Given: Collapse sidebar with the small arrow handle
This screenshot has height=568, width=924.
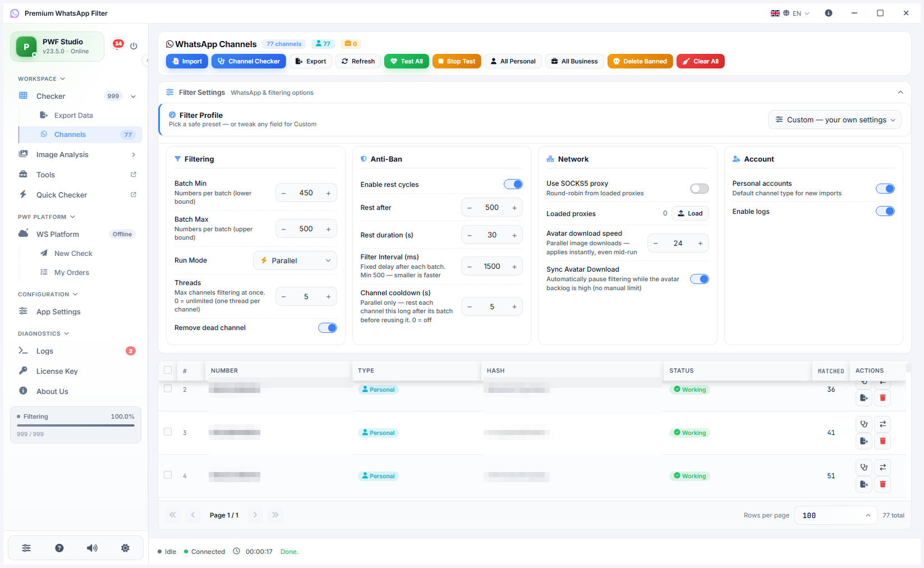Looking at the screenshot, I should coord(146,60).
